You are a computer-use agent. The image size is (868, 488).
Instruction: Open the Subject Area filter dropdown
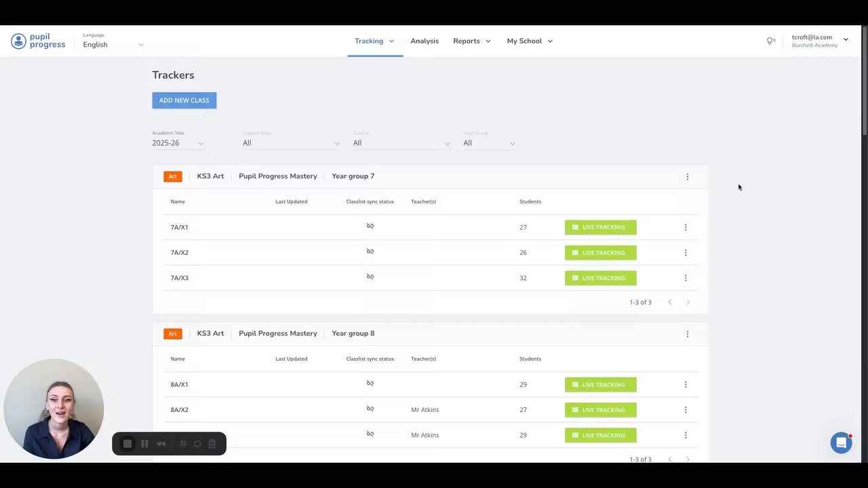292,143
